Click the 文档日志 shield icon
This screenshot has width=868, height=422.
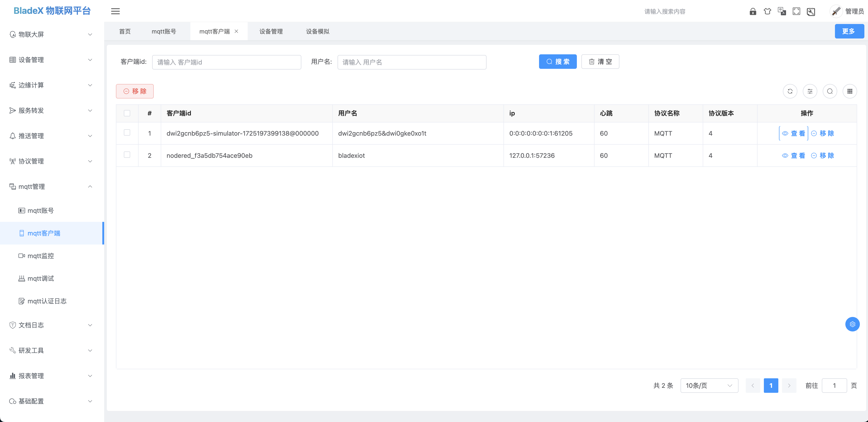pyautogui.click(x=12, y=325)
